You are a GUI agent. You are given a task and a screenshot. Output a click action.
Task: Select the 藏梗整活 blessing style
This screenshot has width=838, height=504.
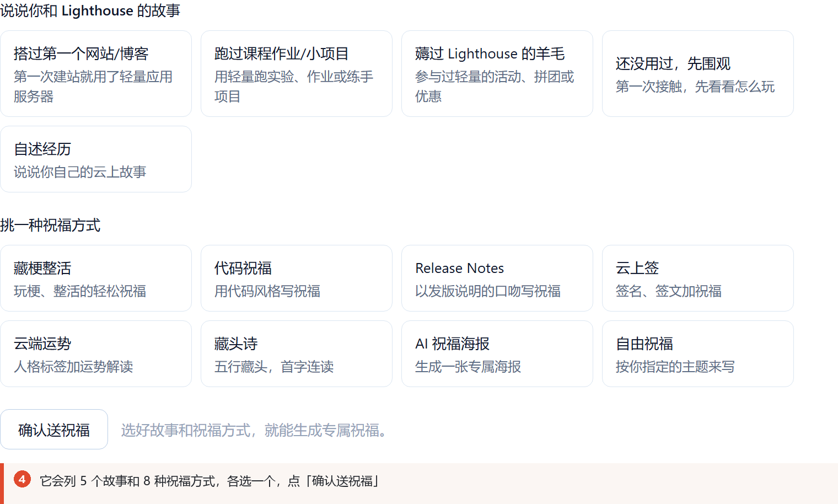pyautogui.click(x=96, y=278)
